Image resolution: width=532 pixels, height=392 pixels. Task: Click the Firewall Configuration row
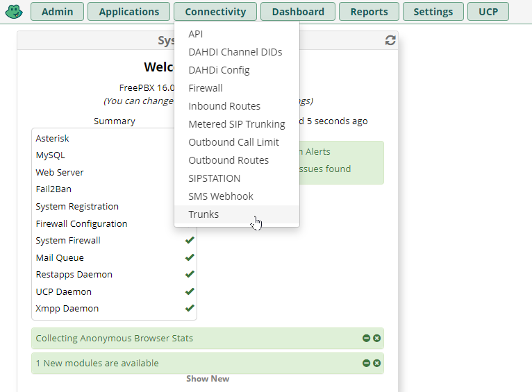[x=115, y=223]
